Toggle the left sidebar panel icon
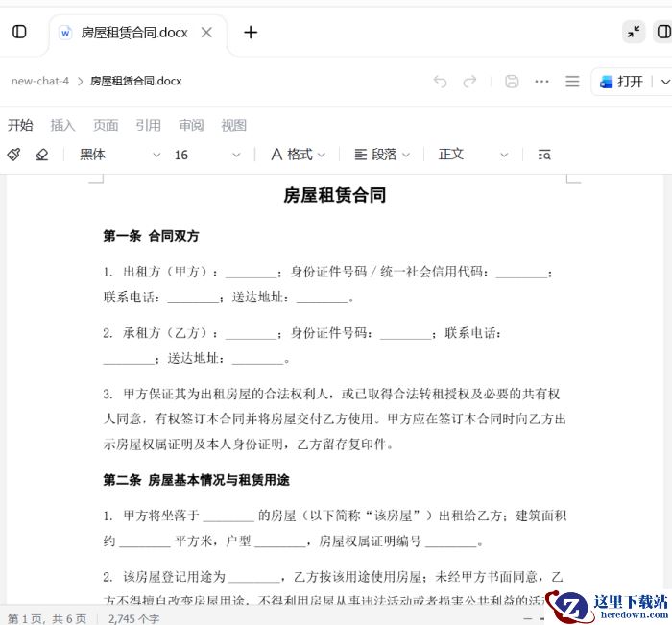Viewport: 672px width, 625px height. pyautogui.click(x=19, y=32)
